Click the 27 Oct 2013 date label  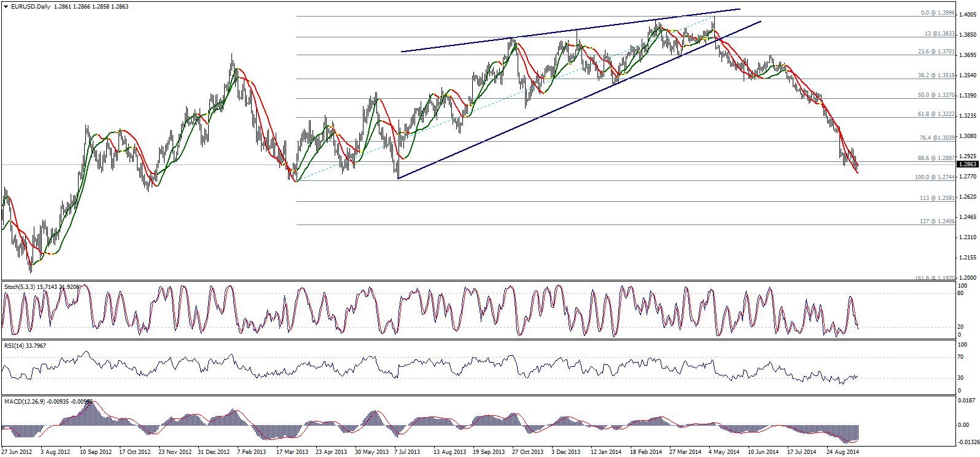(528, 452)
